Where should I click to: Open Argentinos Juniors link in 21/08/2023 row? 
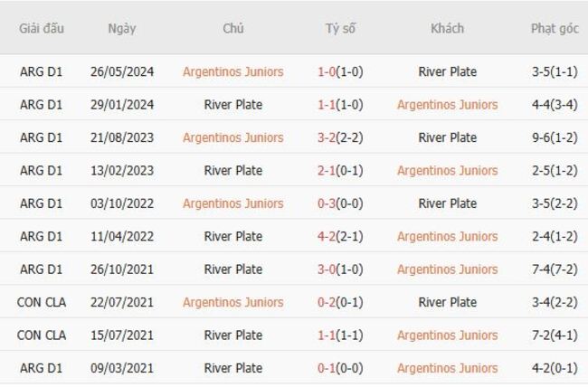coord(232,138)
